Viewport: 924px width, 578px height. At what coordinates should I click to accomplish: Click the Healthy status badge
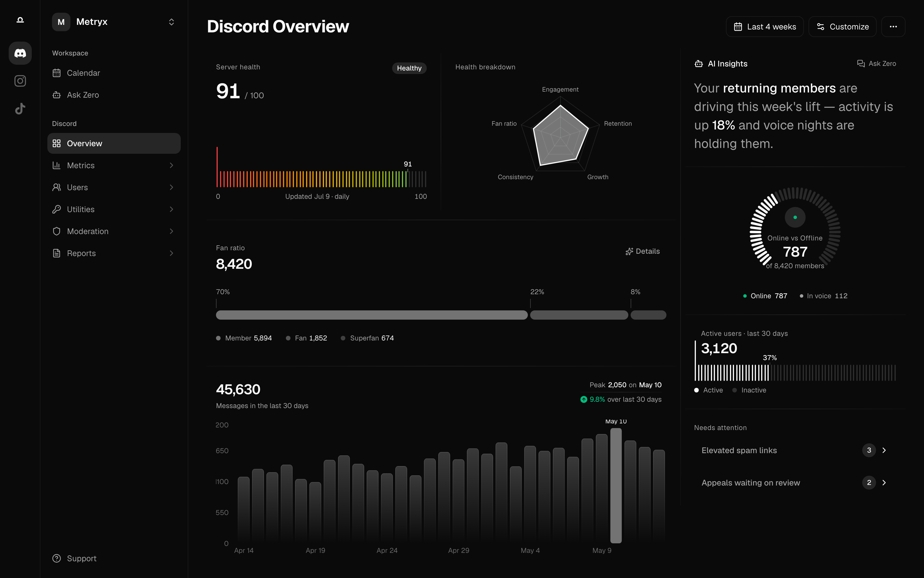coord(409,68)
